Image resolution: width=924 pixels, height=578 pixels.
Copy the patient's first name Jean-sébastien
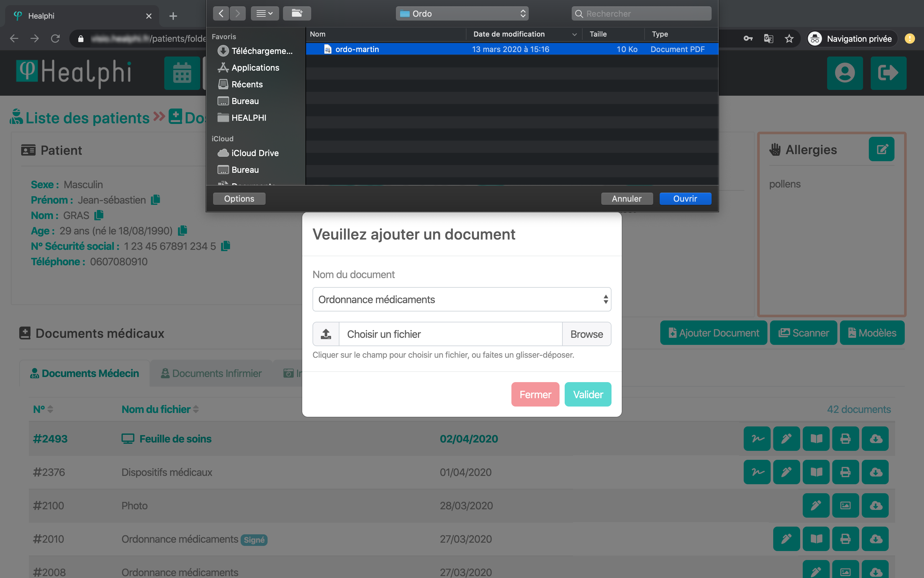(x=155, y=200)
